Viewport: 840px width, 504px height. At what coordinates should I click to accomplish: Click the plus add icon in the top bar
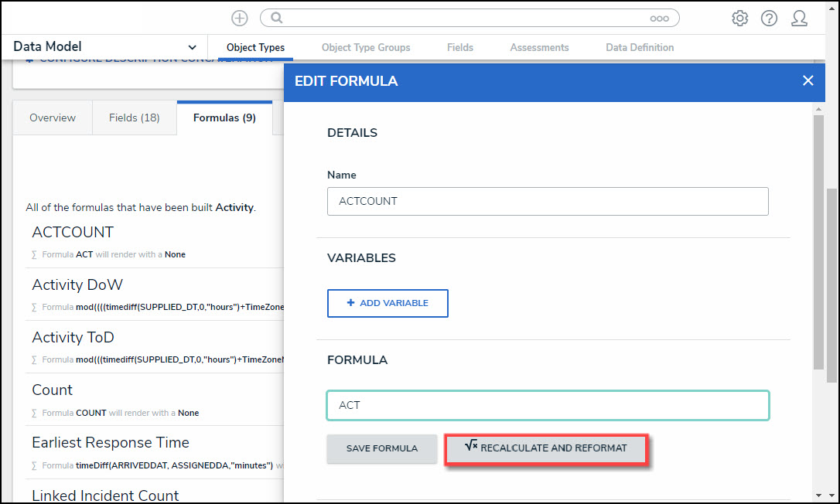pyautogui.click(x=240, y=18)
